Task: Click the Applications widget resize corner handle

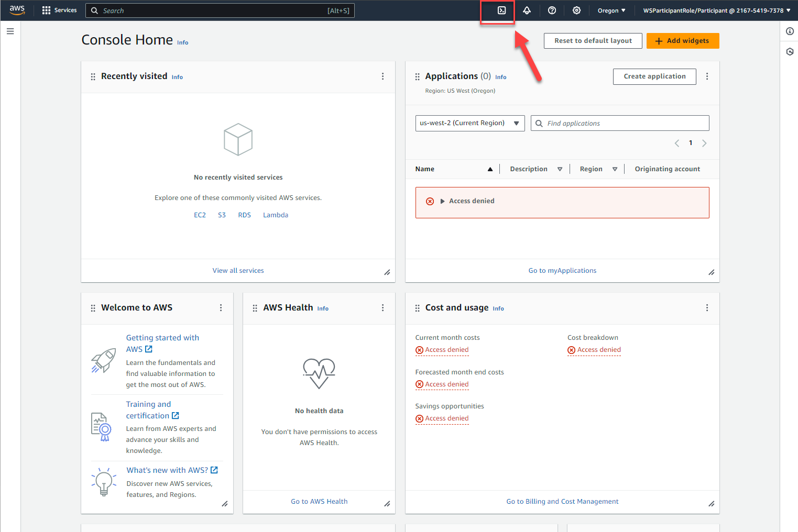Action: tap(711, 272)
